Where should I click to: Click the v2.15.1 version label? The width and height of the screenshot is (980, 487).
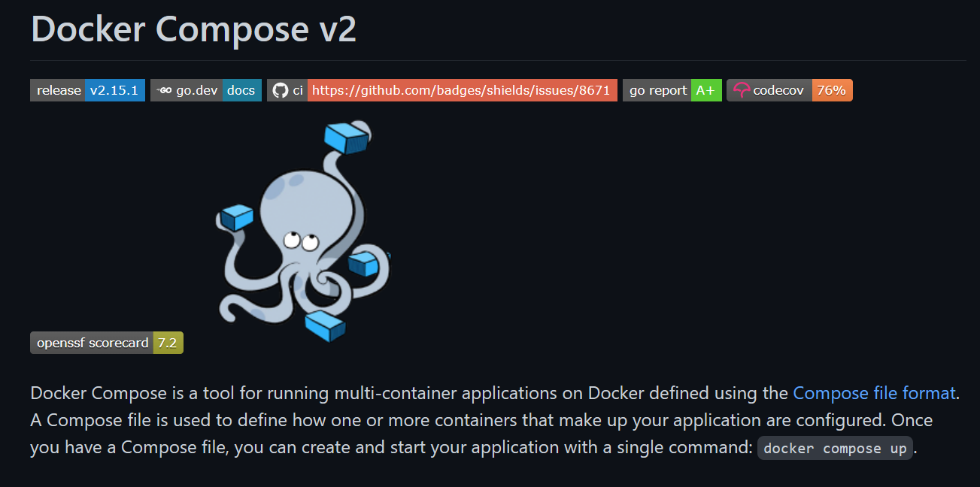pos(114,89)
